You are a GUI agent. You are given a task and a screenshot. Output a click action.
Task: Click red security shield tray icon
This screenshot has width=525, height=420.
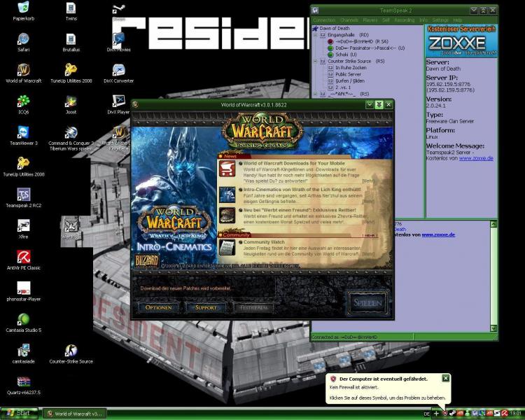coord(445,414)
